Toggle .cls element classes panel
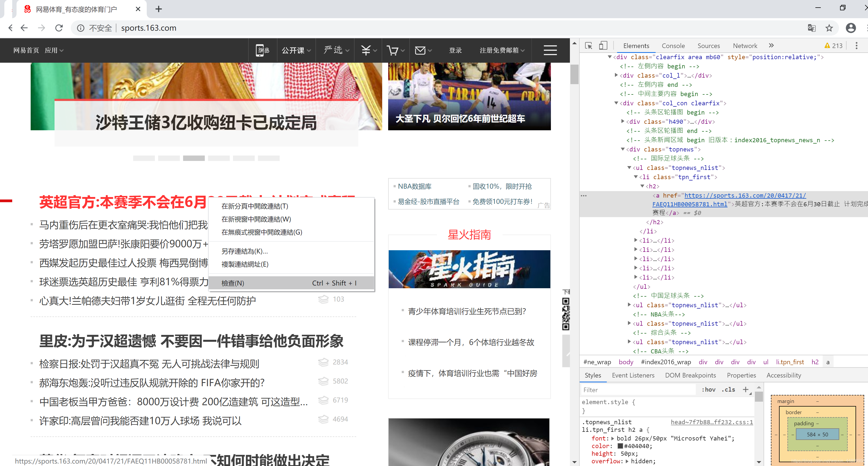Viewport: 868px width, 466px height. tap(728, 389)
